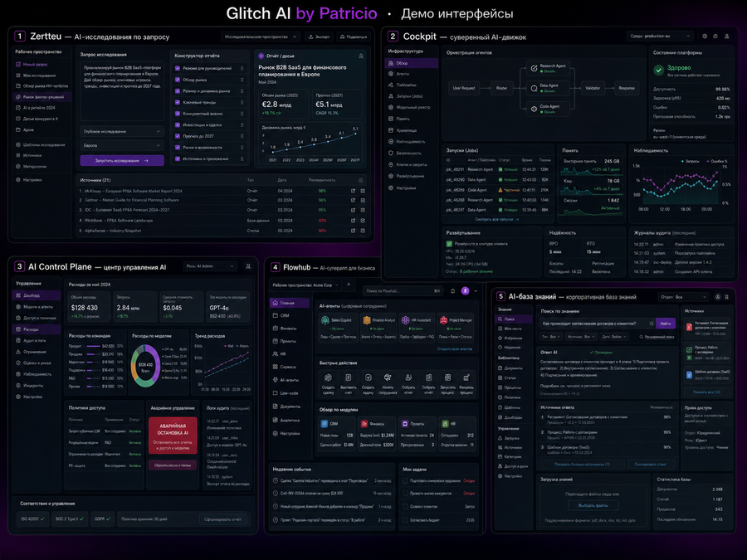The image size is (747, 560).
Task: Click the Открыть всех агентов link
Action: pos(455,349)
